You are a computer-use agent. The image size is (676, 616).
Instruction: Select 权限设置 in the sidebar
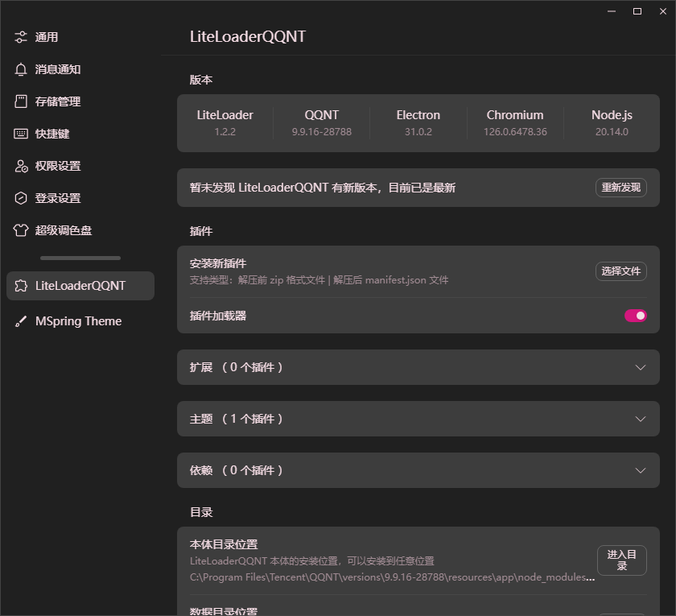[x=80, y=166]
